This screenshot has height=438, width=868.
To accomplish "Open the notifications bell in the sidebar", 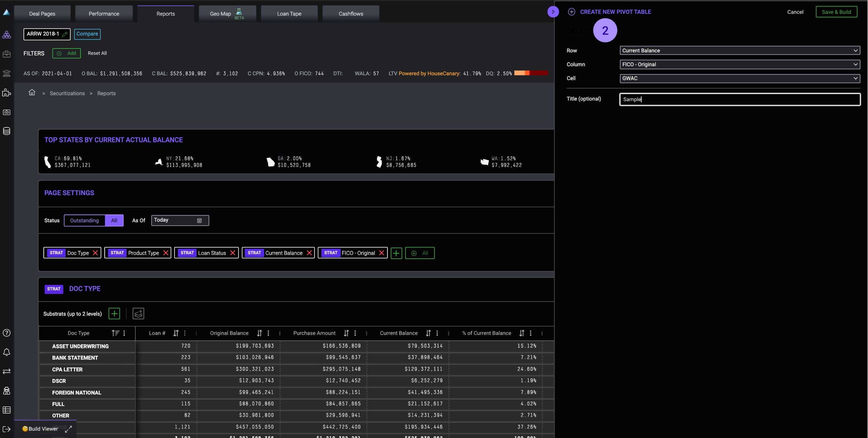I will pos(6,352).
